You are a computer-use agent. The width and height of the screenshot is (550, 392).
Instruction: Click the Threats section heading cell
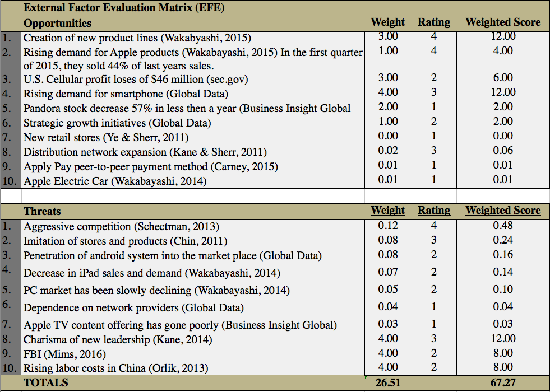point(42,211)
